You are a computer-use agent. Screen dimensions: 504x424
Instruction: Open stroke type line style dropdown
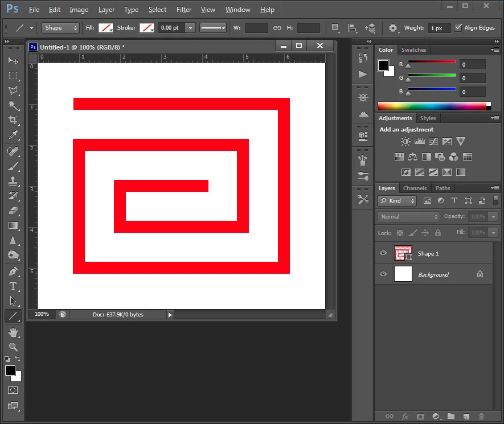tap(213, 28)
